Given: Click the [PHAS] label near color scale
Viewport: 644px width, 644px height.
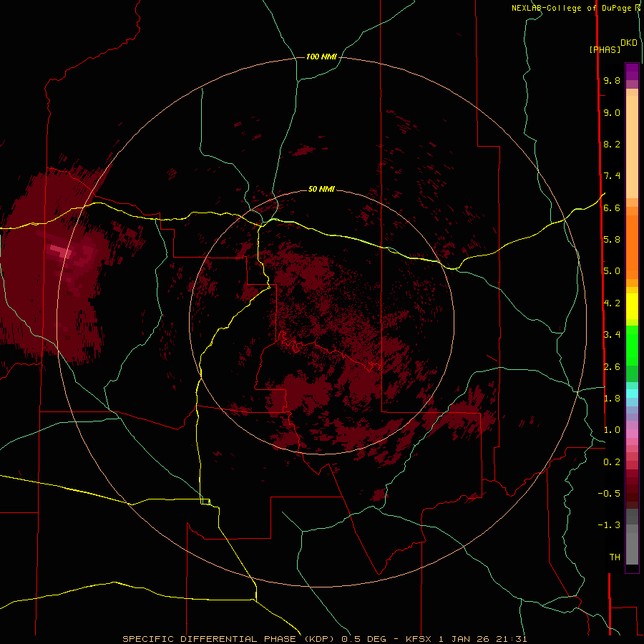Looking at the screenshot, I should pos(605,50).
